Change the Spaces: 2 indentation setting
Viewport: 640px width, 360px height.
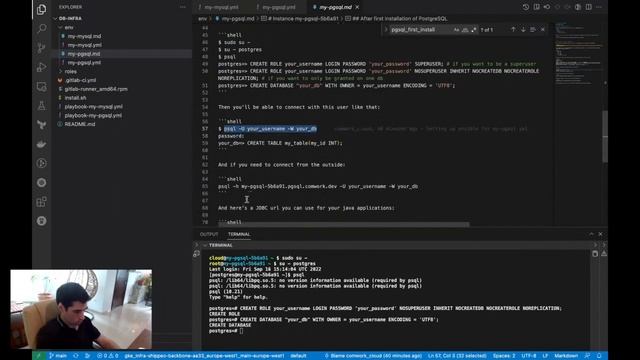click(x=504, y=356)
